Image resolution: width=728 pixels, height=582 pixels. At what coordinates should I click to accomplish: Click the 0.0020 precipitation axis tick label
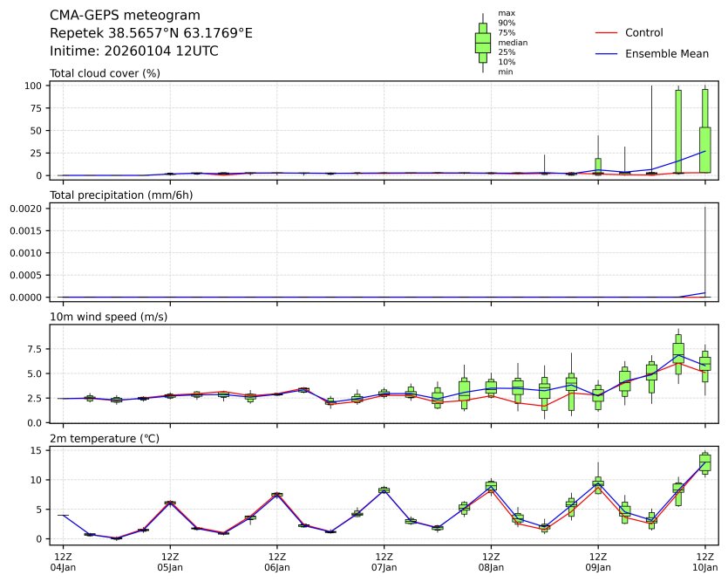[x=28, y=209]
